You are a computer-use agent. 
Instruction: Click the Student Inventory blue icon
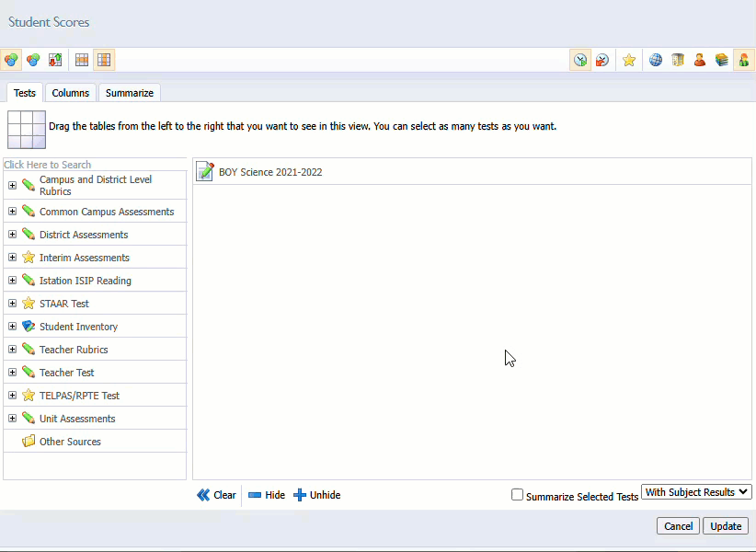pyautogui.click(x=29, y=327)
